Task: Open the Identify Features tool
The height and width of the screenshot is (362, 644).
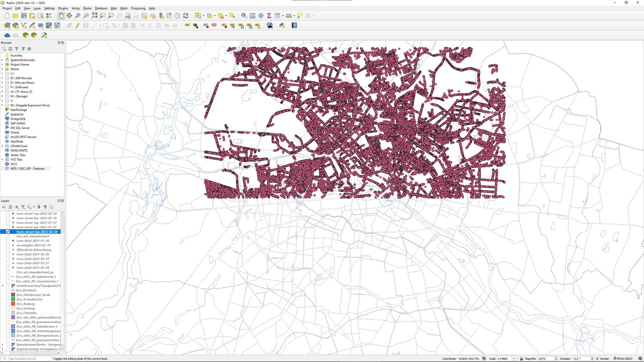Action: 244,15
